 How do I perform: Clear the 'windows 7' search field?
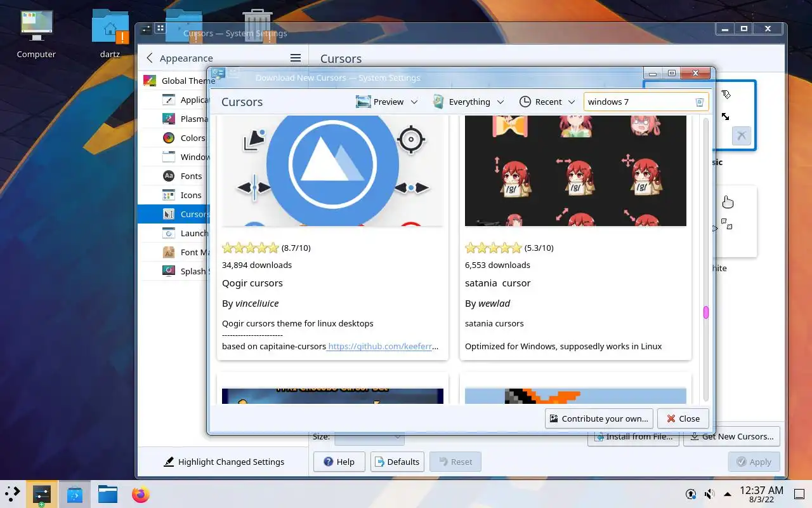click(699, 102)
